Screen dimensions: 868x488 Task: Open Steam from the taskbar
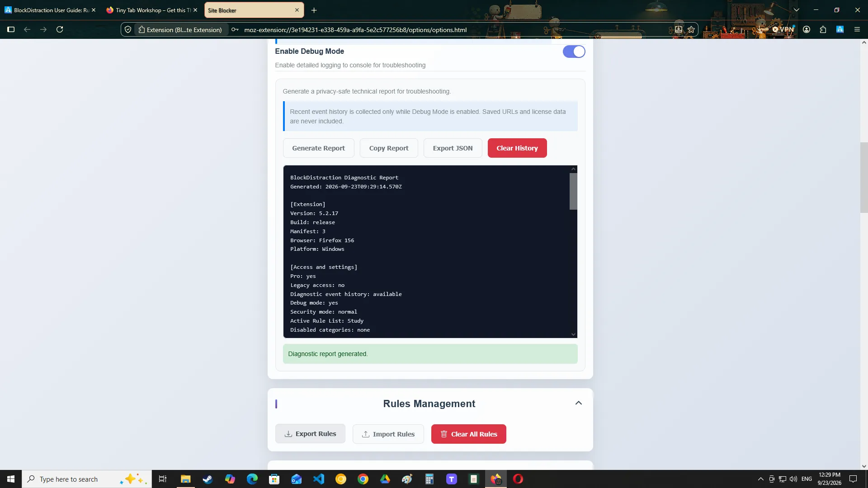(x=208, y=479)
